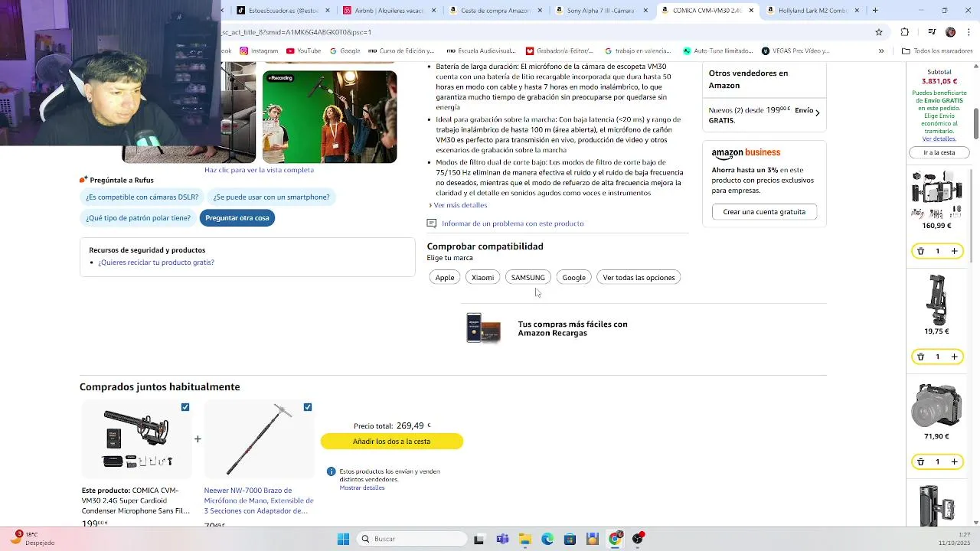980x551 pixels.
Task: Increase quantity of the 160,99 € item
Action: pyautogui.click(x=954, y=251)
